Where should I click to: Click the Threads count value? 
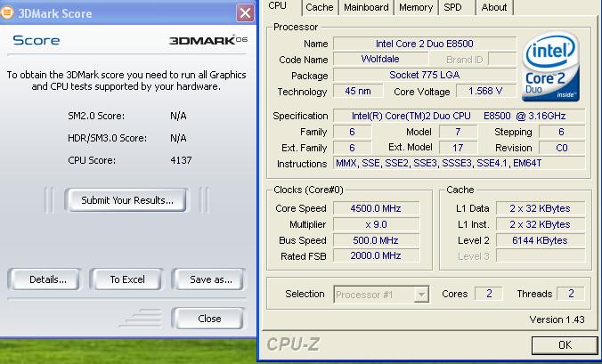tap(571, 294)
